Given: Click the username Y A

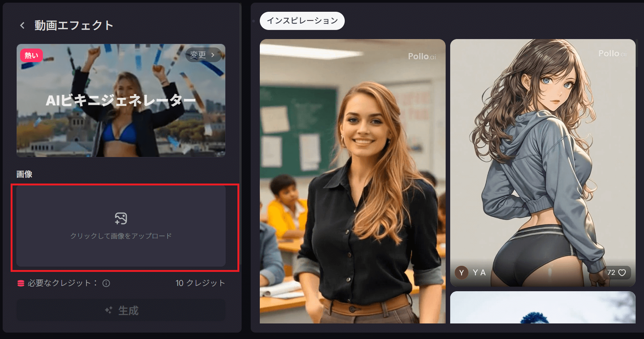Looking at the screenshot, I should [x=479, y=273].
